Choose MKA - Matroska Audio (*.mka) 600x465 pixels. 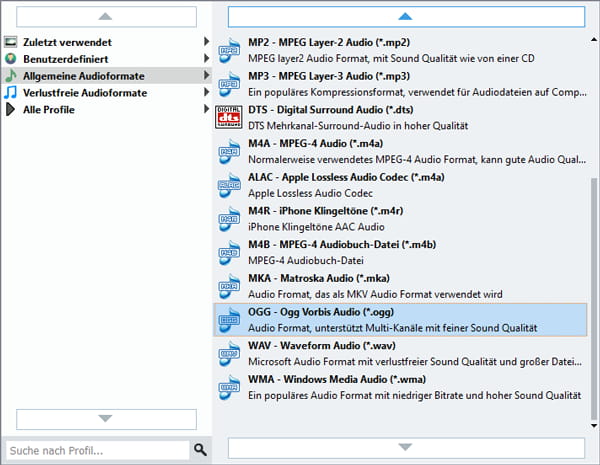400,286
